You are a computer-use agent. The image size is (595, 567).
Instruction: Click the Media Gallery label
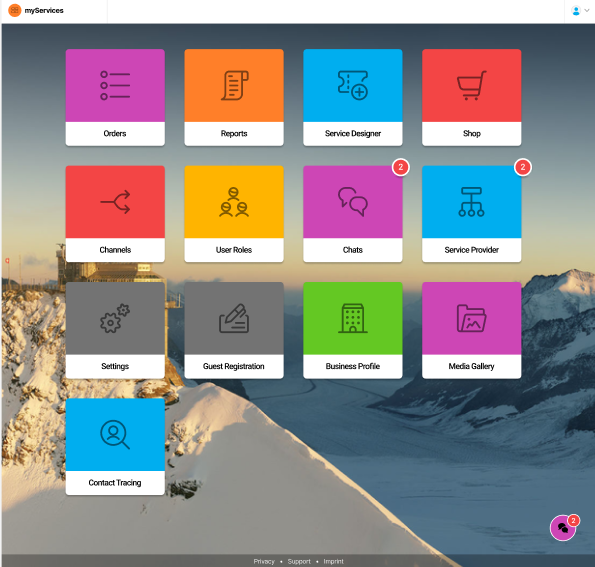click(x=472, y=366)
